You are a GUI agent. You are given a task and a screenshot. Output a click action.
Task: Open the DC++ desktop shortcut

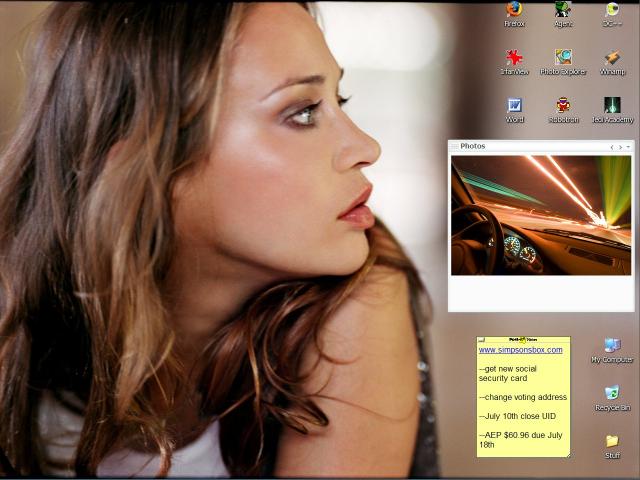point(612,10)
